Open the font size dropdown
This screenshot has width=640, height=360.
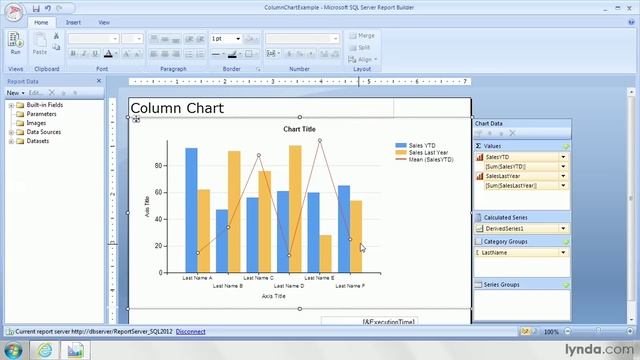point(139,39)
